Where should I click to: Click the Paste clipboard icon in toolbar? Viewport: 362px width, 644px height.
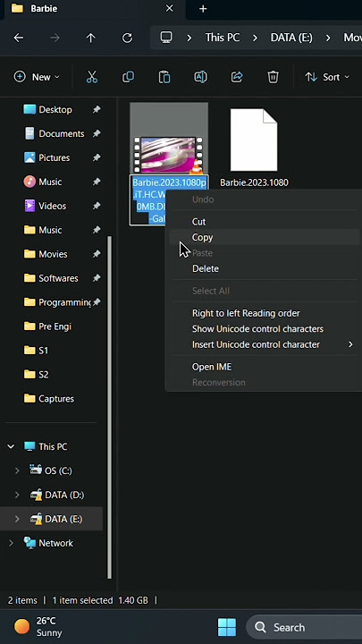pyautogui.click(x=164, y=77)
